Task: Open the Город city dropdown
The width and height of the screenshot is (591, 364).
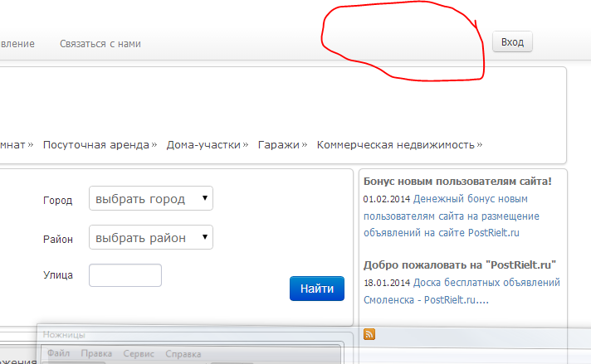Action: coord(150,199)
